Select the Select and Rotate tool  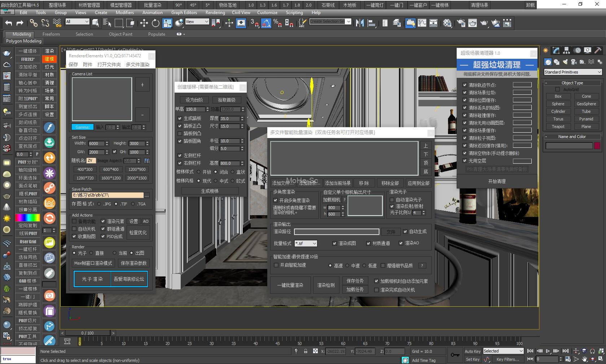click(155, 23)
